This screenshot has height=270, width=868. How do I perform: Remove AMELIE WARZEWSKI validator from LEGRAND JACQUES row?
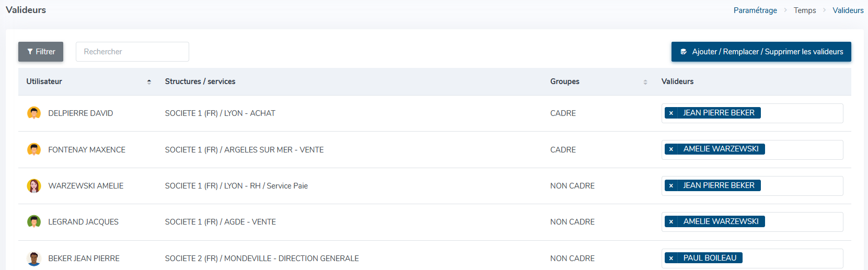[x=671, y=221]
